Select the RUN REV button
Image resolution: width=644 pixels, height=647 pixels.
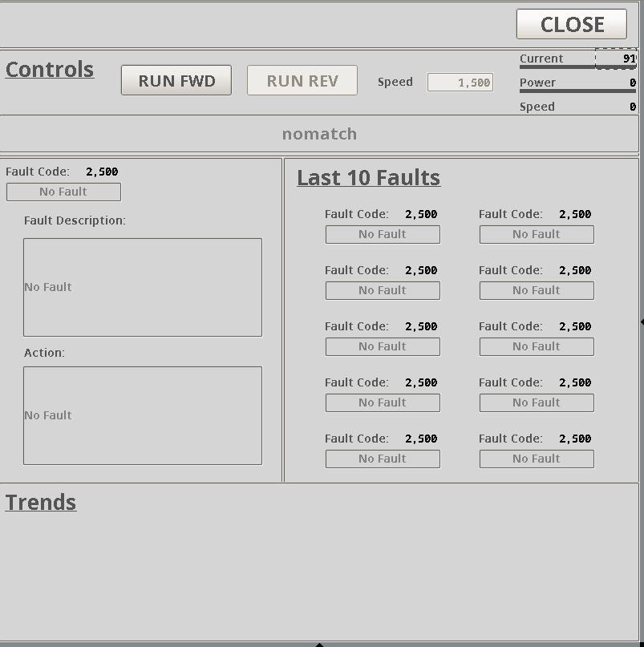coord(302,80)
